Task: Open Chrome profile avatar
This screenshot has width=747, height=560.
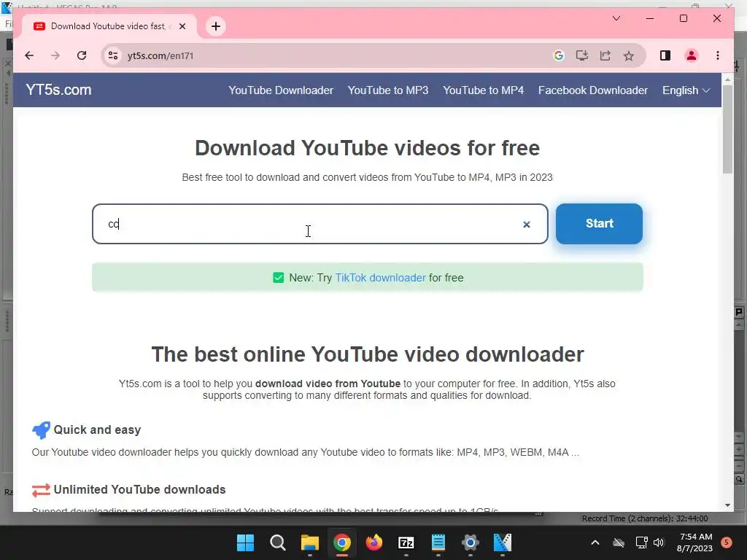Action: tap(692, 55)
